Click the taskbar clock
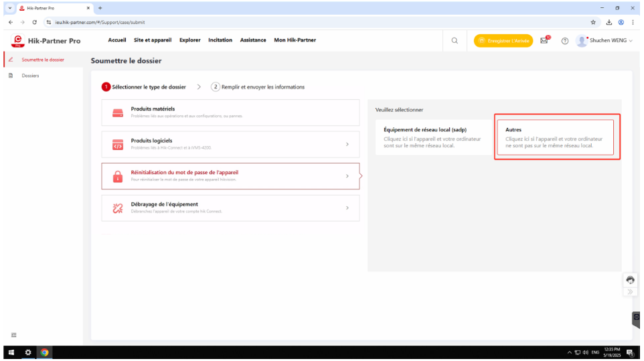 [x=612, y=352]
